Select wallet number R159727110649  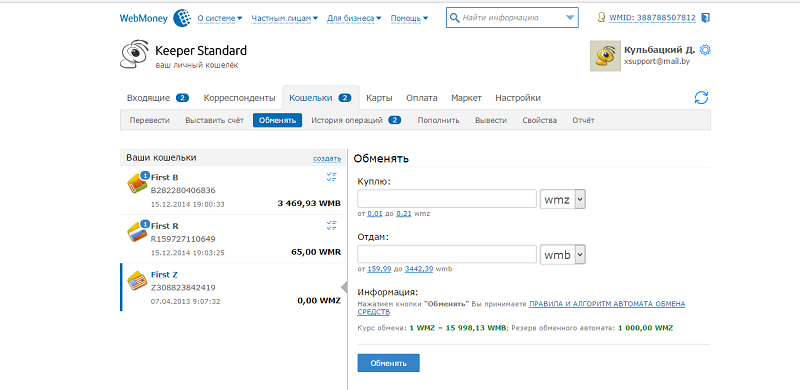(183, 239)
